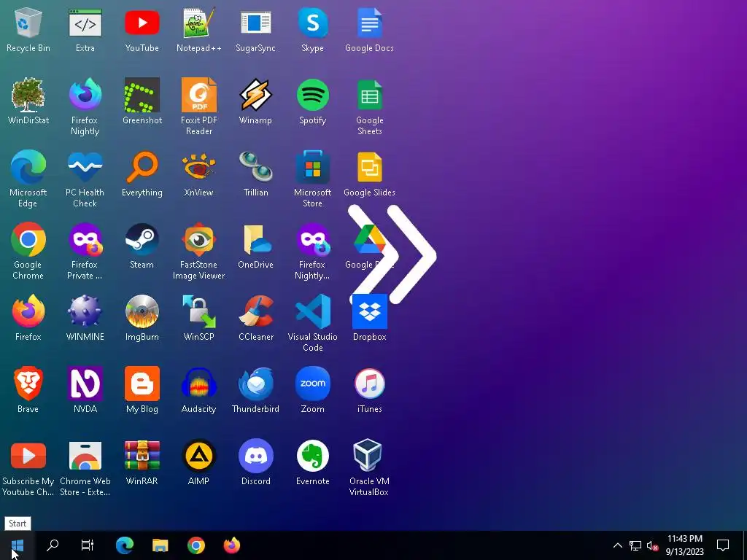Viewport: 747px width, 560px height.
Task: Click the Firefox Nightly desktop icon
Action: point(85,95)
